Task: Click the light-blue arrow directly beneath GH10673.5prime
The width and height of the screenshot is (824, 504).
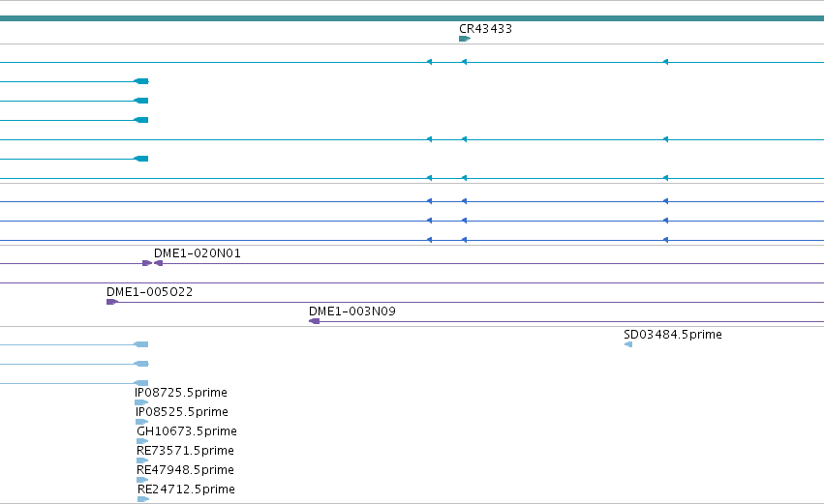Action: tap(142, 441)
